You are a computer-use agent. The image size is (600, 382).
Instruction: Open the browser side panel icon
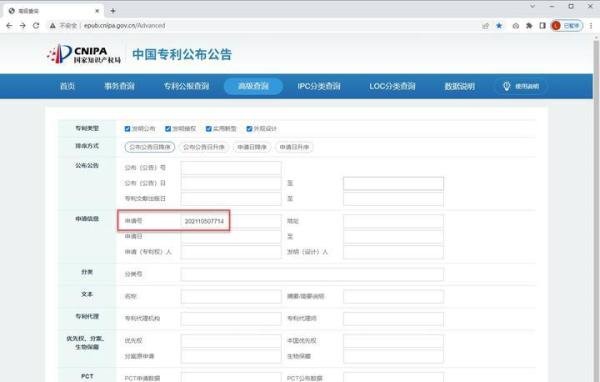click(x=542, y=26)
